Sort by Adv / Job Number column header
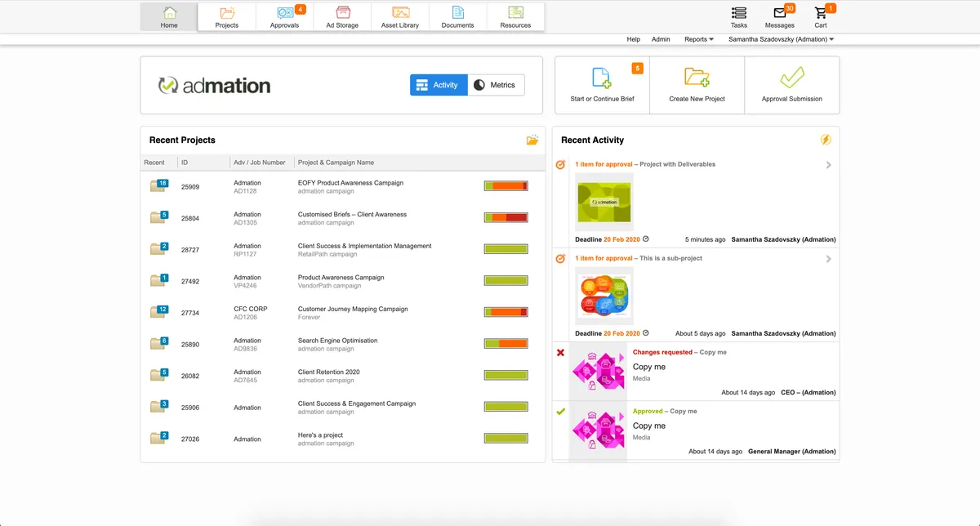The image size is (980, 526). coord(260,163)
